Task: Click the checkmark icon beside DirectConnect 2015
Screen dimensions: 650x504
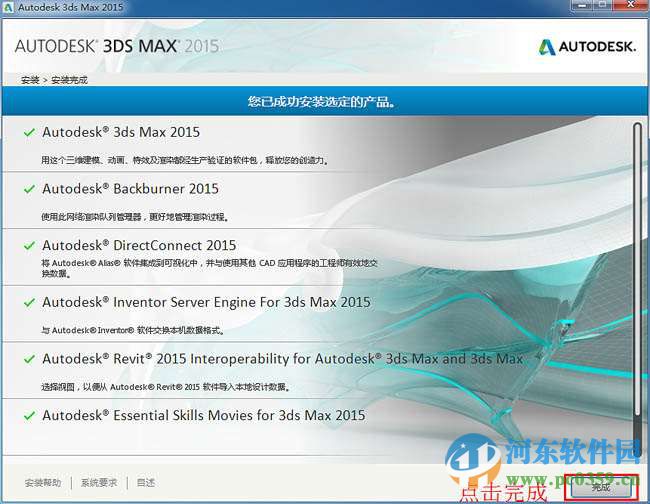Action: [x=29, y=246]
